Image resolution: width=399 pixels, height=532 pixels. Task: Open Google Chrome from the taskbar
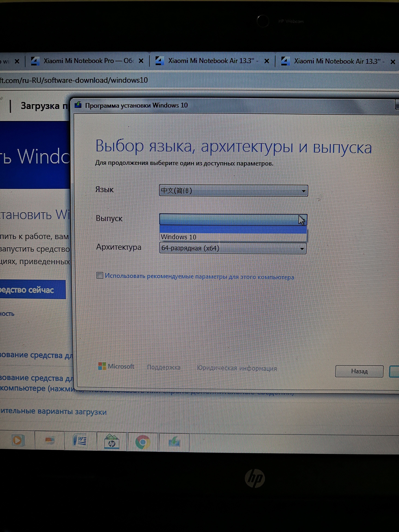click(143, 442)
